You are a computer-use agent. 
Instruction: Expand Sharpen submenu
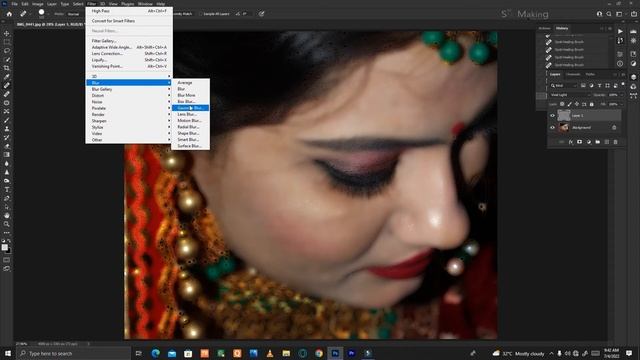(x=129, y=121)
